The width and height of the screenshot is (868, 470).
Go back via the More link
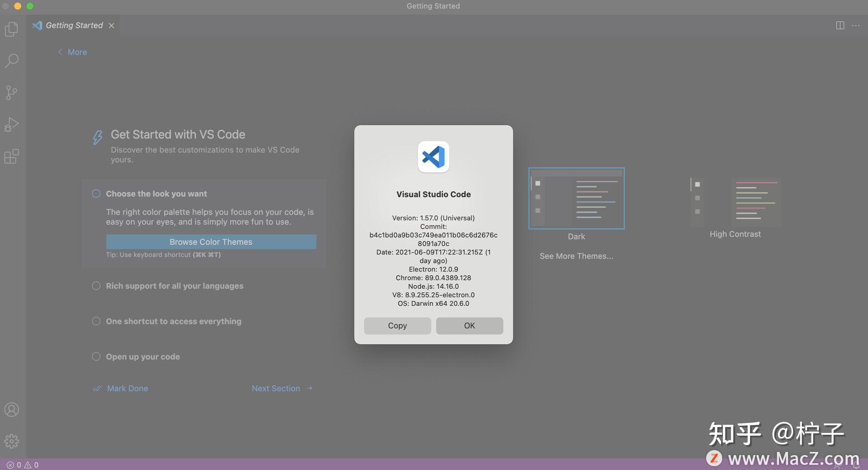coord(72,52)
